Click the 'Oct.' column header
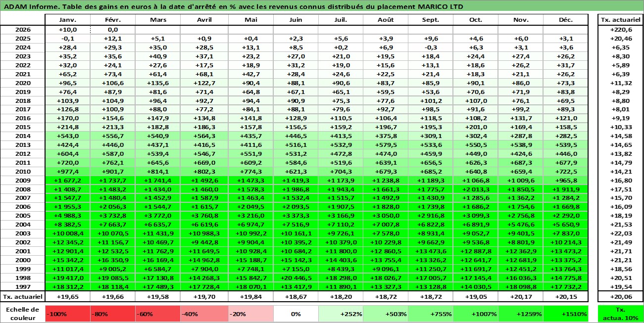This screenshot has width=644, height=323. (x=476, y=20)
